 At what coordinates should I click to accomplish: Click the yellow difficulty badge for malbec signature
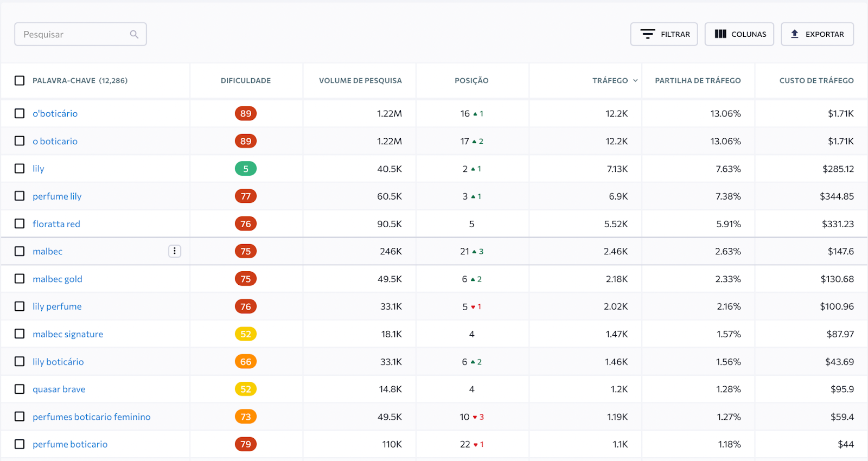coord(246,334)
